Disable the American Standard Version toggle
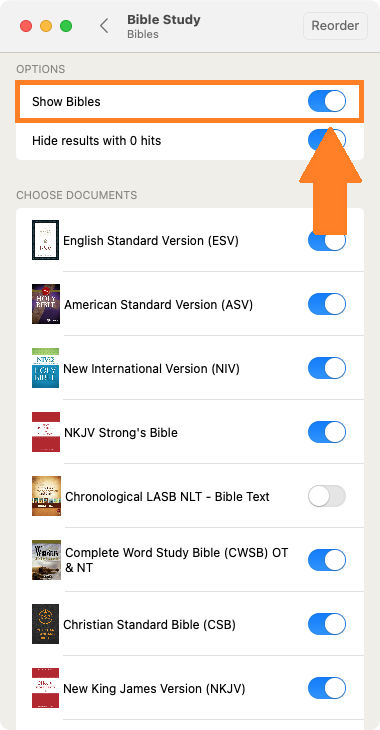 tap(327, 304)
